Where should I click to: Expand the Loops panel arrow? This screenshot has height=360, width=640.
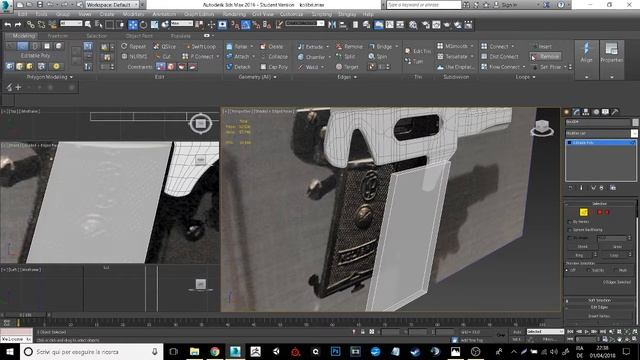tap(534, 77)
